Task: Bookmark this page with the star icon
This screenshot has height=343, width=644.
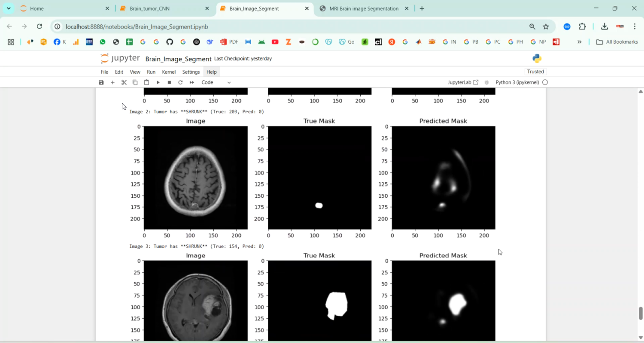Action: point(546,27)
